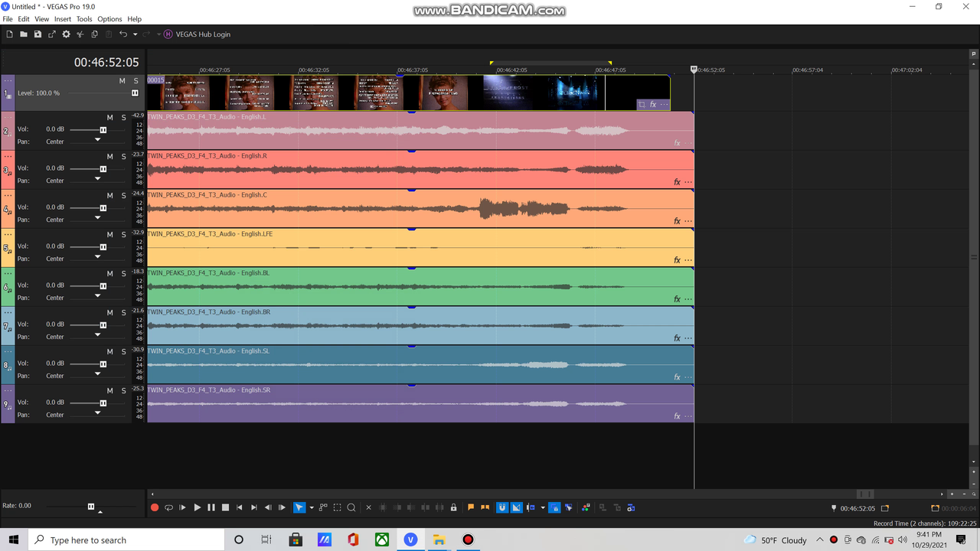Open English.LFE audio event more menu
Image resolution: width=980 pixels, height=551 pixels.
tap(688, 260)
